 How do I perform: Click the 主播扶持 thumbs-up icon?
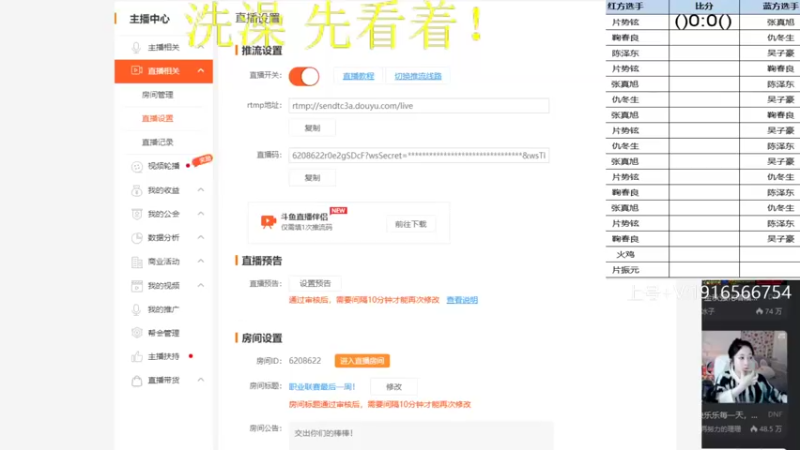coord(137,356)
